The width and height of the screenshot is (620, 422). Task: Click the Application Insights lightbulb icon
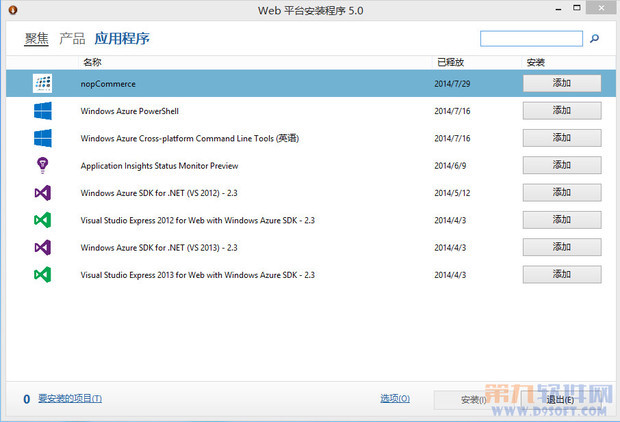[x=42, y=165]
